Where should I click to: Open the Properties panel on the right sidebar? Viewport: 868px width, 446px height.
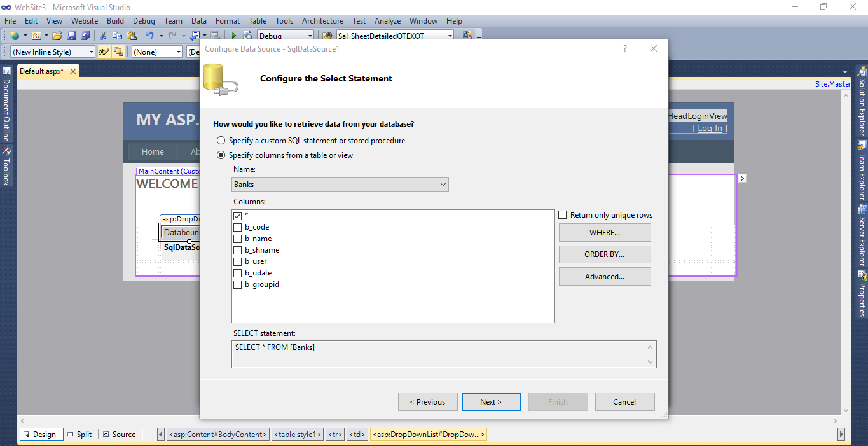(x=863, y=295)
